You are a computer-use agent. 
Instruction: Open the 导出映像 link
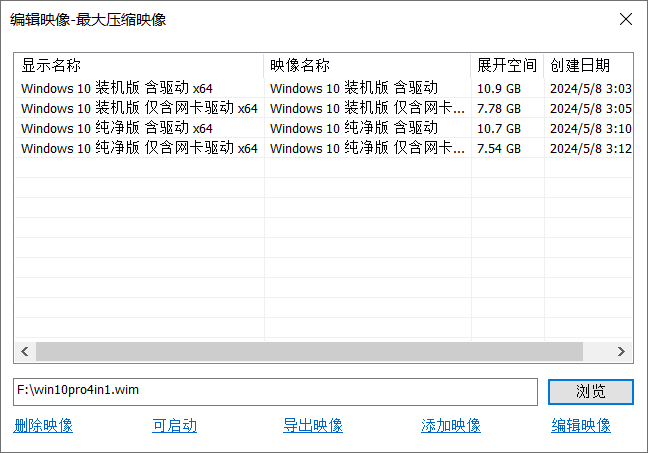[x=313, y=426]
